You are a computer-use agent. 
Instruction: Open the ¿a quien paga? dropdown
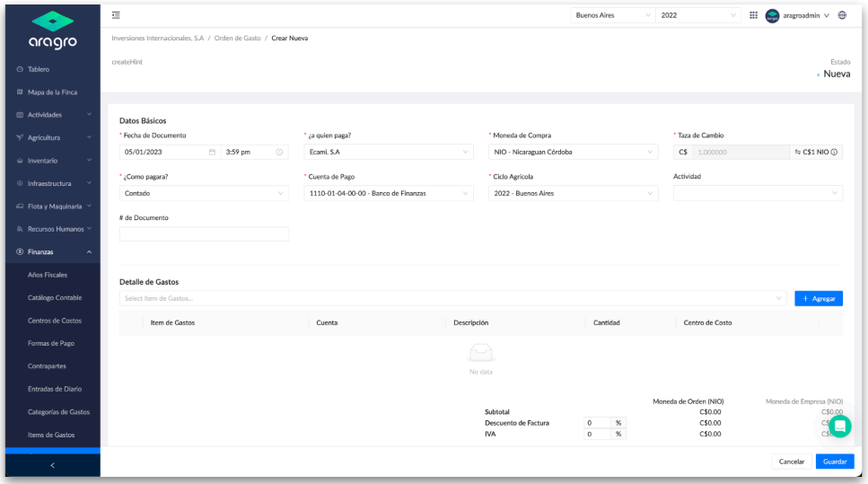click(389, 152)
